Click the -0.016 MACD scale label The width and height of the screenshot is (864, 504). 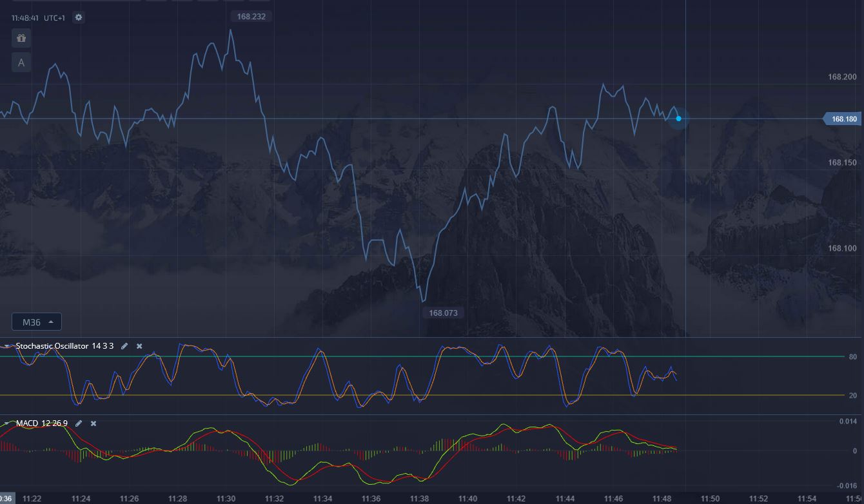point(846,485)
